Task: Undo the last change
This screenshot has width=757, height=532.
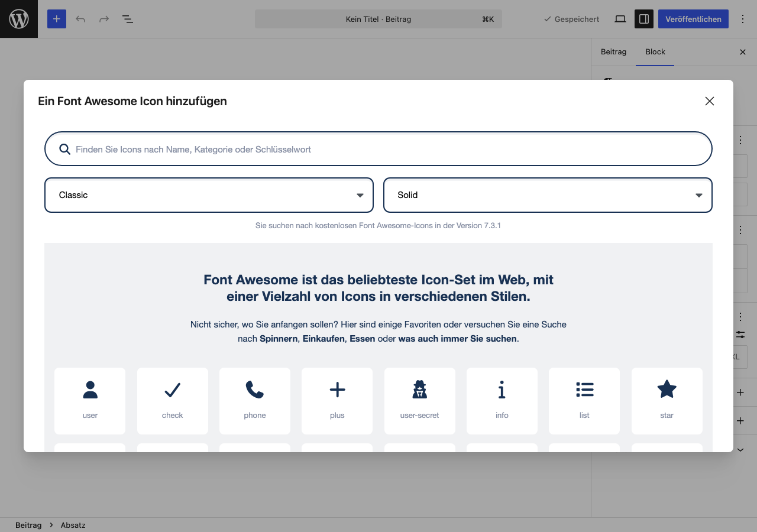Action: click(x=80, y=19)
